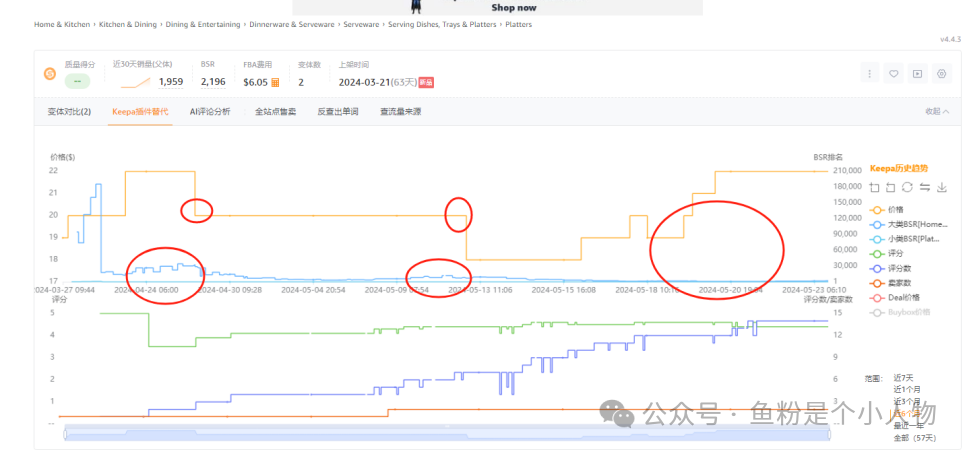
Task: Collapse the panel with 收起
Action: click(x=937, y=112)
